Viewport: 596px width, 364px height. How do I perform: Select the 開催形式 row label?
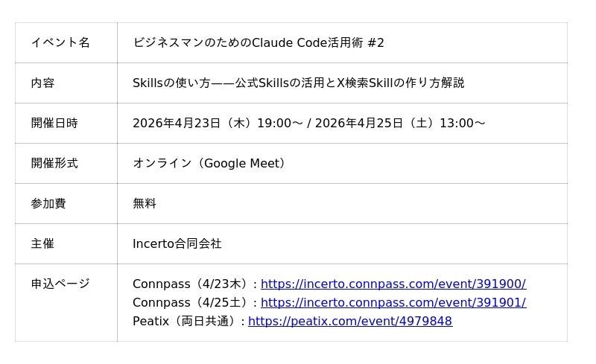pos(54,163)
